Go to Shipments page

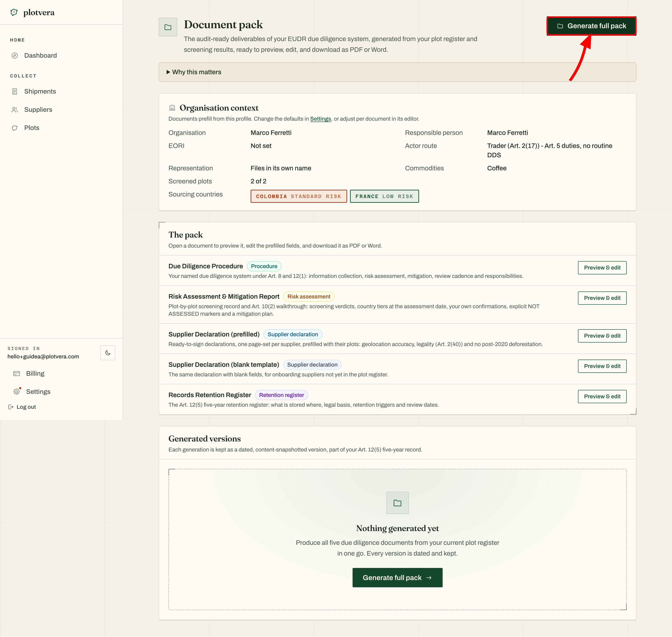click(x=40, y=91)
